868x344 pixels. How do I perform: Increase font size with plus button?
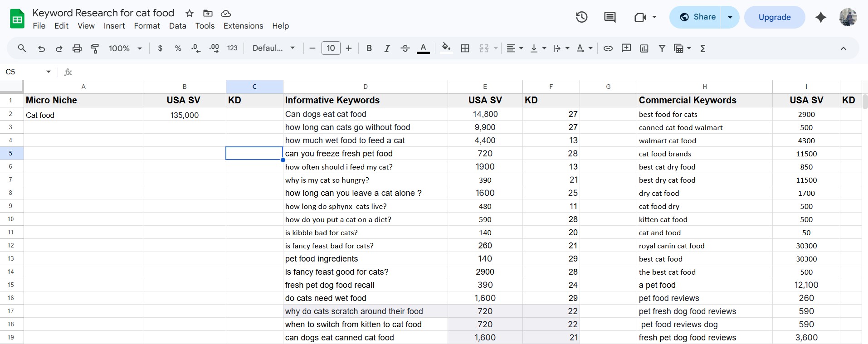click(349, 48)
